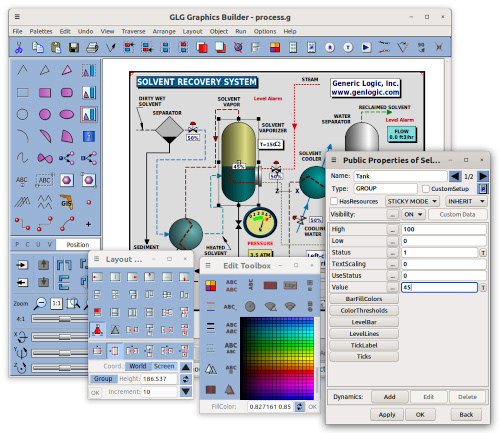Click the FillColor value field
The width and height of the screenshot is (500, 433).
coord(271,407)
